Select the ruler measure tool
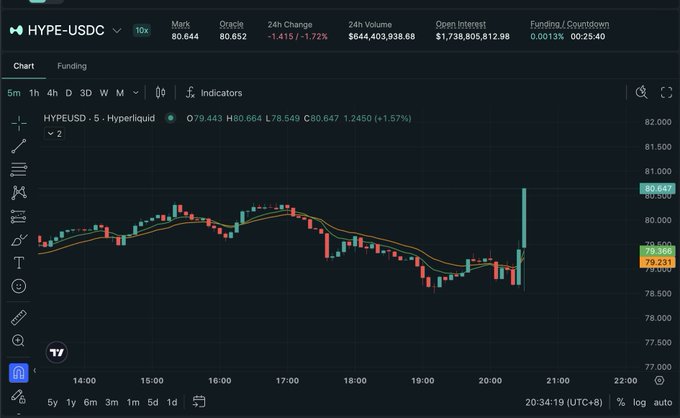 (19, 318)
